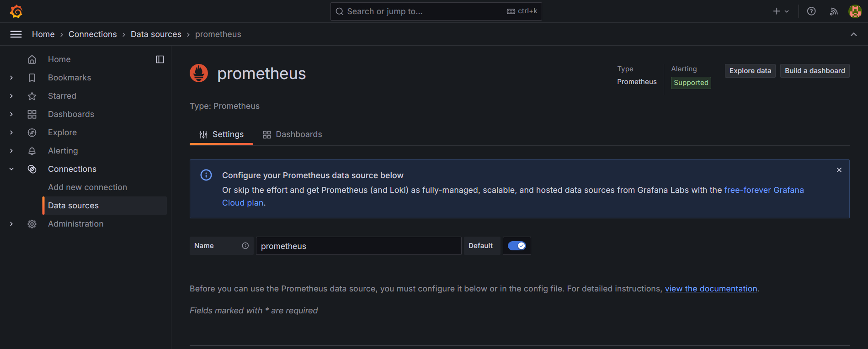The height and width of the screenshot is (349, 868).
Task: Click the Explore data button
Action: pyautogui.click(x=750, y=71)
